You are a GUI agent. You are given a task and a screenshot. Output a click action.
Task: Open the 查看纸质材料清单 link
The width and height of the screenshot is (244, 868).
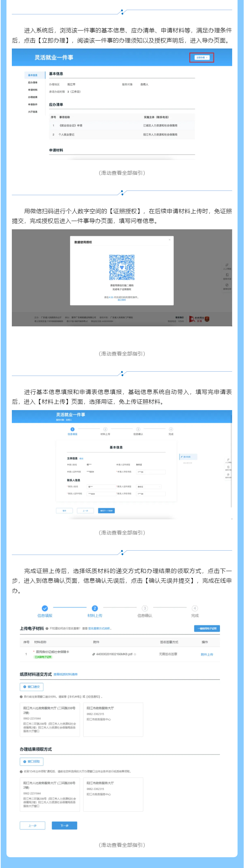[66, 674]
